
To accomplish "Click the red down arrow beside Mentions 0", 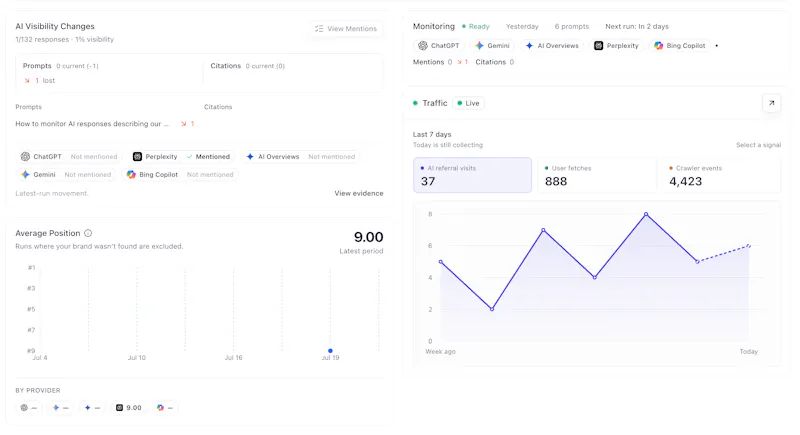I will pyautogui.click(x=459, y=62).
